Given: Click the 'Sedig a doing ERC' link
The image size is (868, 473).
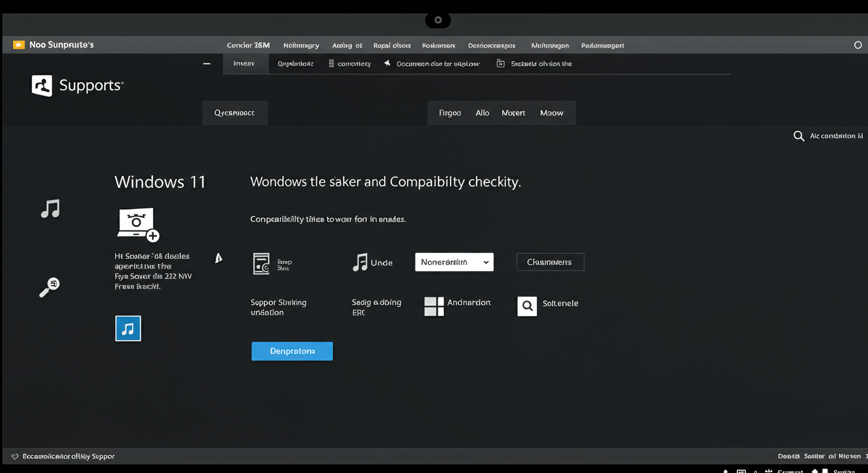Looking at the screenshot, I should click(x=377, y=307).
